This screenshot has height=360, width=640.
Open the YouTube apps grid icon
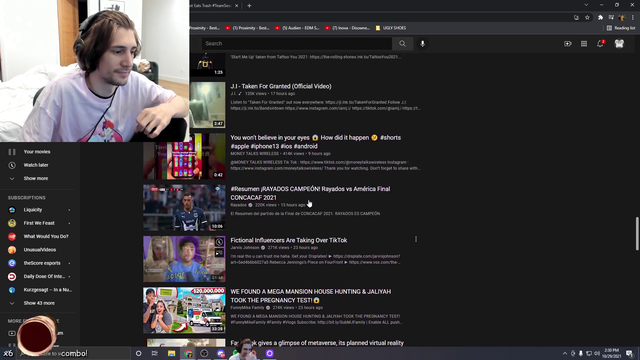point(584,44)
